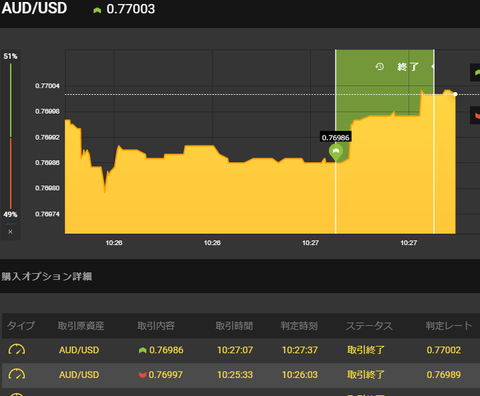Click the 0.77004 price axis label
Screen dimensions: 480x396
47,86
